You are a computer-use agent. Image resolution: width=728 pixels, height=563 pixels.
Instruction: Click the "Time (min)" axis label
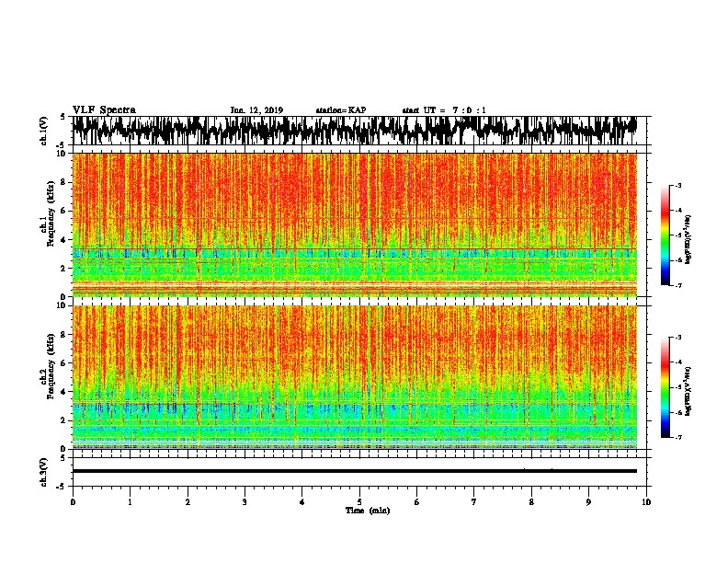coord(368,511)
